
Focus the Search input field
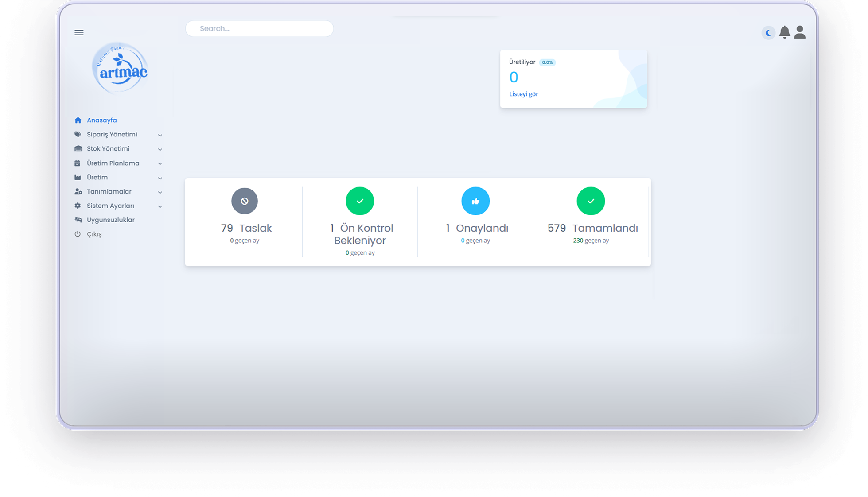[259, 29]
